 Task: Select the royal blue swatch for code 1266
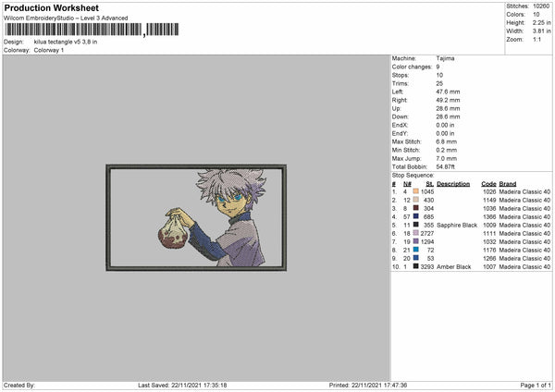pyautogui.click(x=416, y=258)
